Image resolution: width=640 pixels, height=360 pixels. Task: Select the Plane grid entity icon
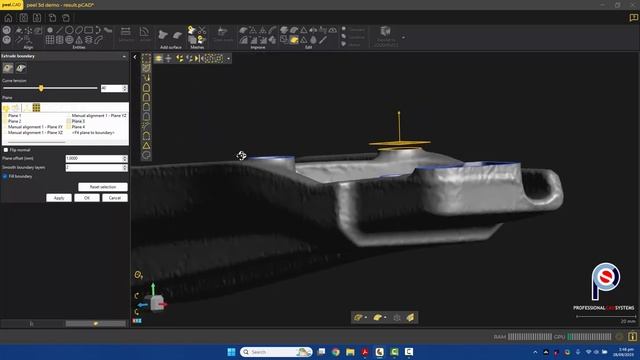[x=50, y=40]
